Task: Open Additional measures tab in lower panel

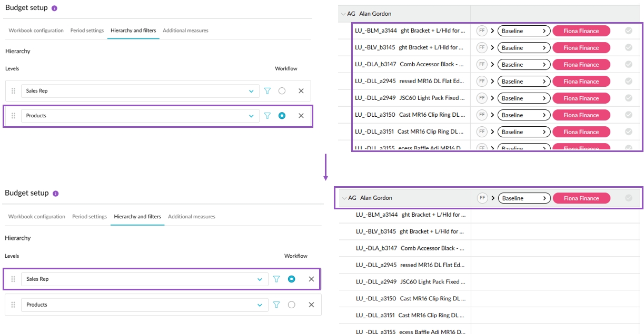Action: click(x=191, y=217)
